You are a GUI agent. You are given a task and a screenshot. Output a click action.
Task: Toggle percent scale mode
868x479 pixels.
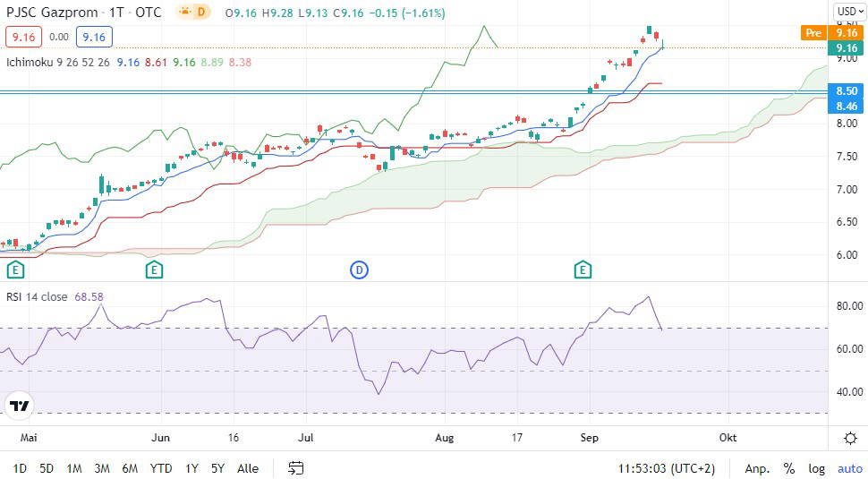(789, 468)
